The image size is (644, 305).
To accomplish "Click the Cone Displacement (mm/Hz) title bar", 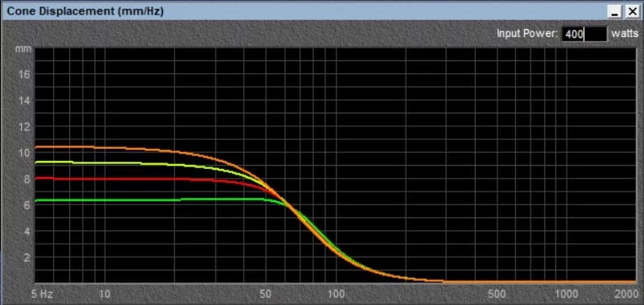I will [x=304, y=11].
